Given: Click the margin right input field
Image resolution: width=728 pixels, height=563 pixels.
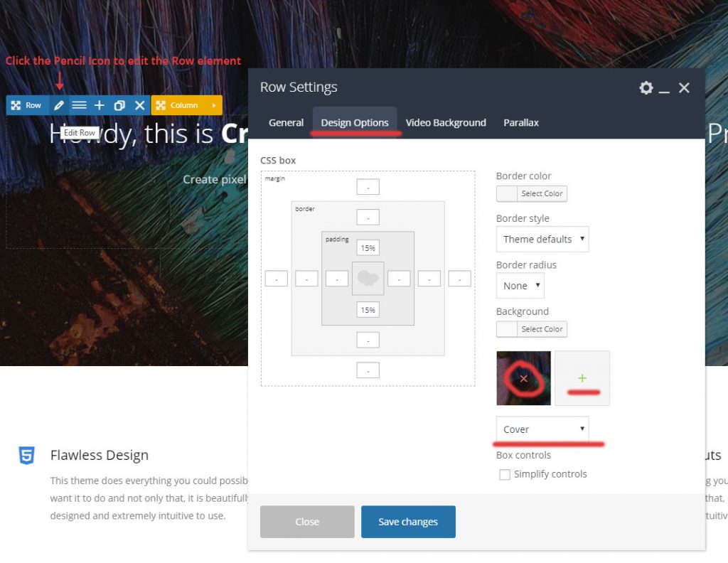Looking at the screenshot, I should [x=460, y=279].
